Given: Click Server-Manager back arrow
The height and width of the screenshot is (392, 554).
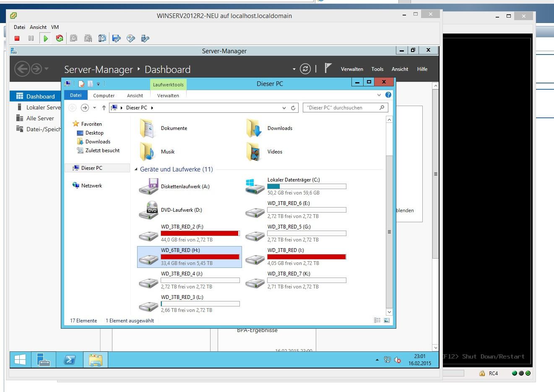Looking at the screenshot, I should (x=22, y=68).
